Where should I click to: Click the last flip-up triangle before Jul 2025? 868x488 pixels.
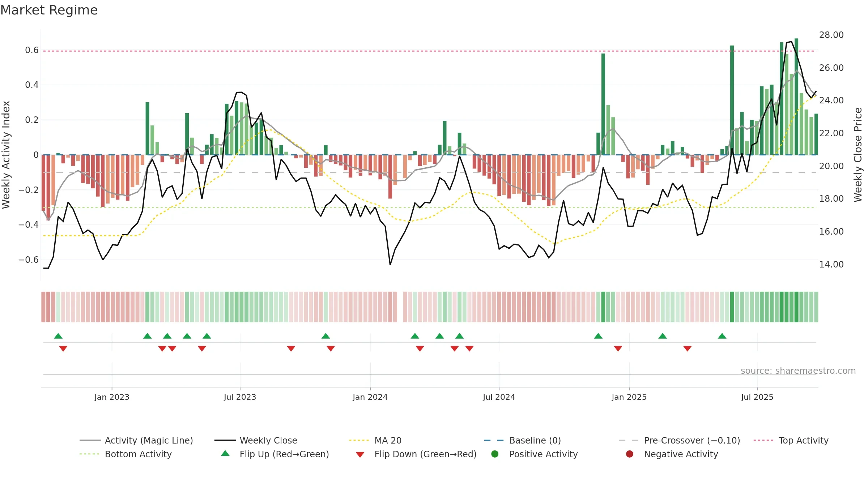click(x=722, y=336)
